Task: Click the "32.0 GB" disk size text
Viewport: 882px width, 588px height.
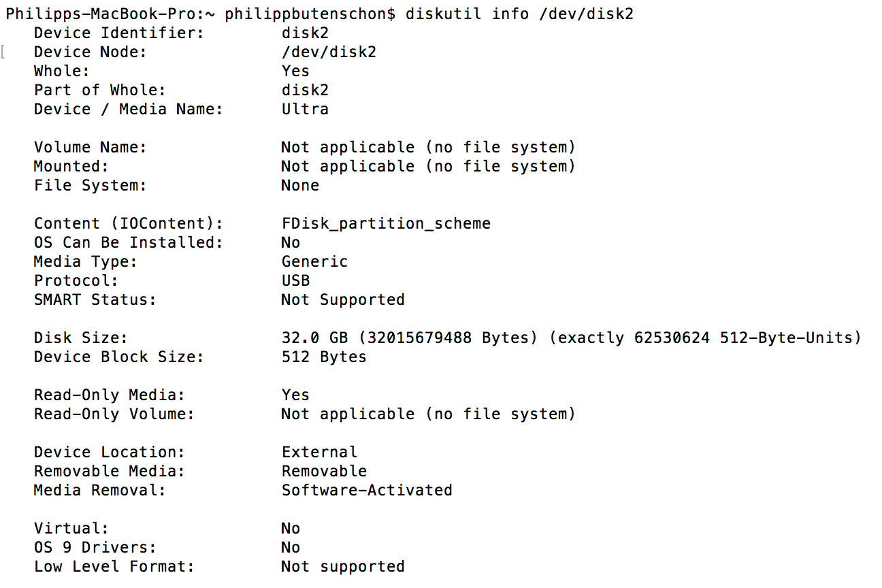Action: pos(314,338)
